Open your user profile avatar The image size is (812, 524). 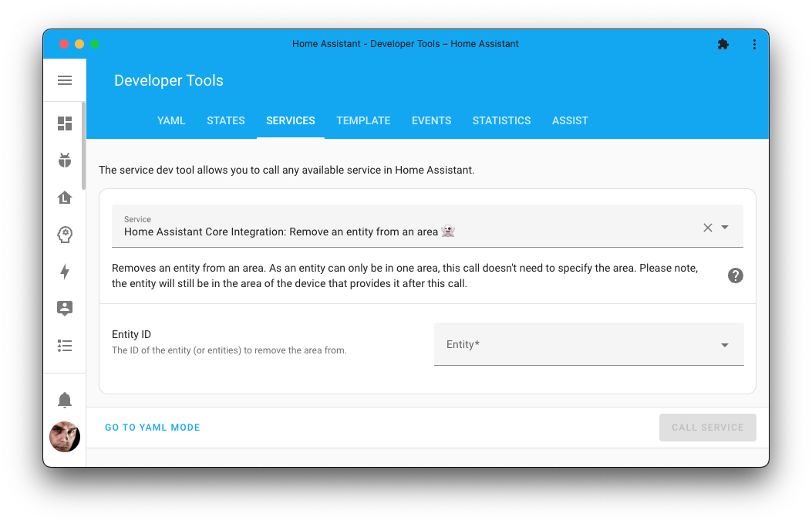[x=65, y=437]
